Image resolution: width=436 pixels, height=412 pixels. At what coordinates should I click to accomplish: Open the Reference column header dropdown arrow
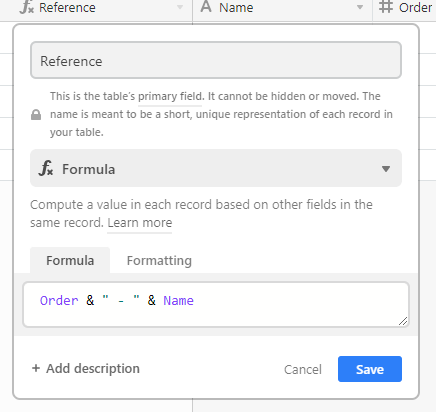[180, 7]
